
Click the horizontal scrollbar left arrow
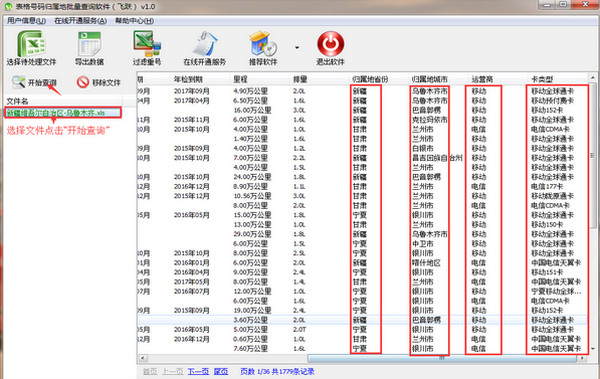[x=143, y=358]
